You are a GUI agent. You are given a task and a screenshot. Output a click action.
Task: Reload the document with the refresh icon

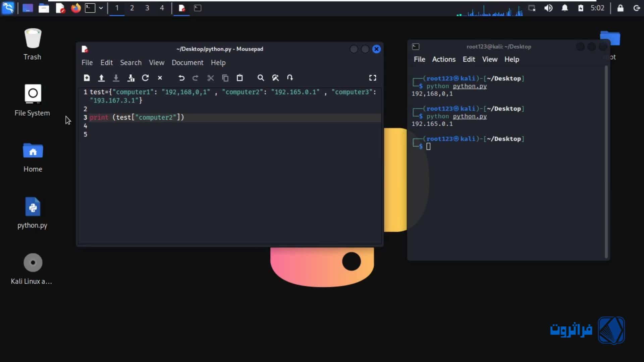pos(145,78)
